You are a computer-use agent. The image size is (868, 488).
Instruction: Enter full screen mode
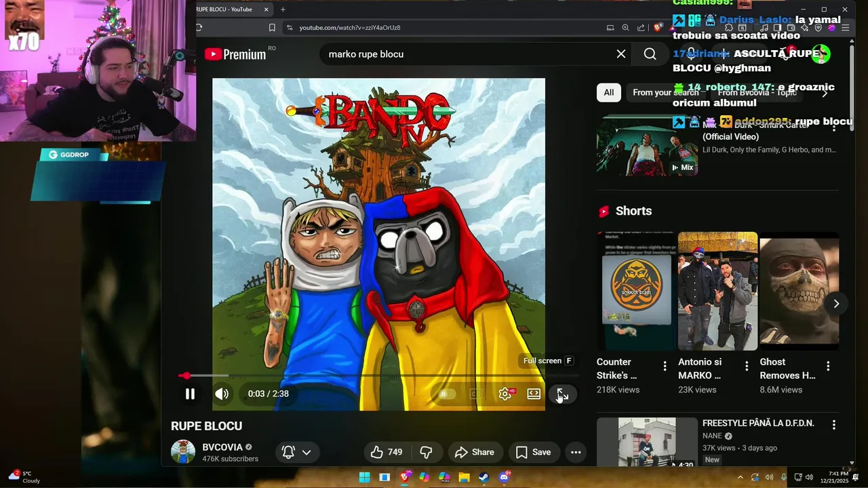pos(562,394)
